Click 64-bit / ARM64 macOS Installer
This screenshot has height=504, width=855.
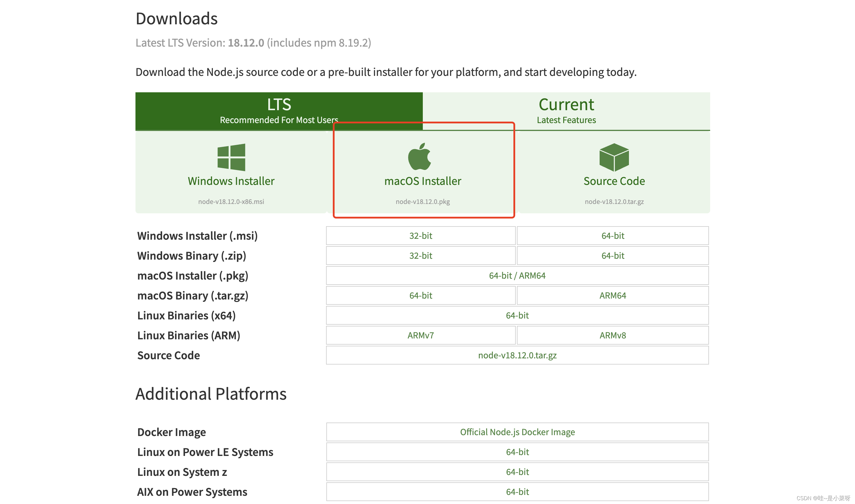pyautogui.click(x=517, y=275)
